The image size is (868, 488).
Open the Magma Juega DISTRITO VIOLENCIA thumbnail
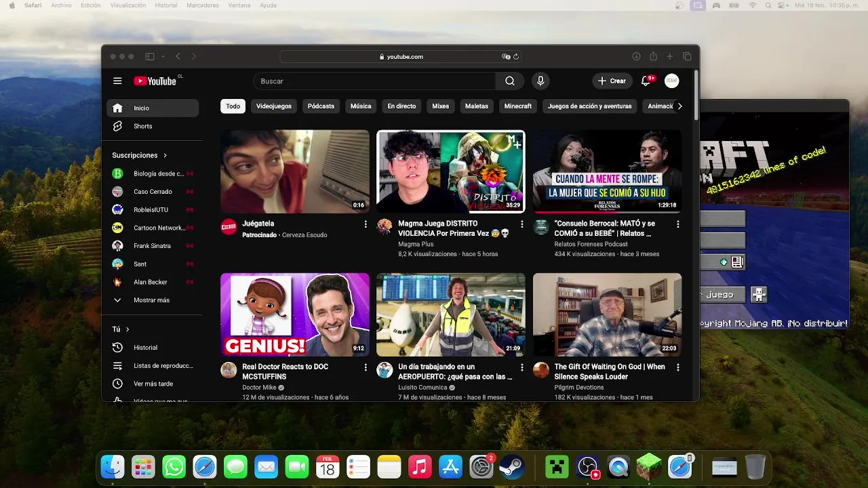point(451,171)
